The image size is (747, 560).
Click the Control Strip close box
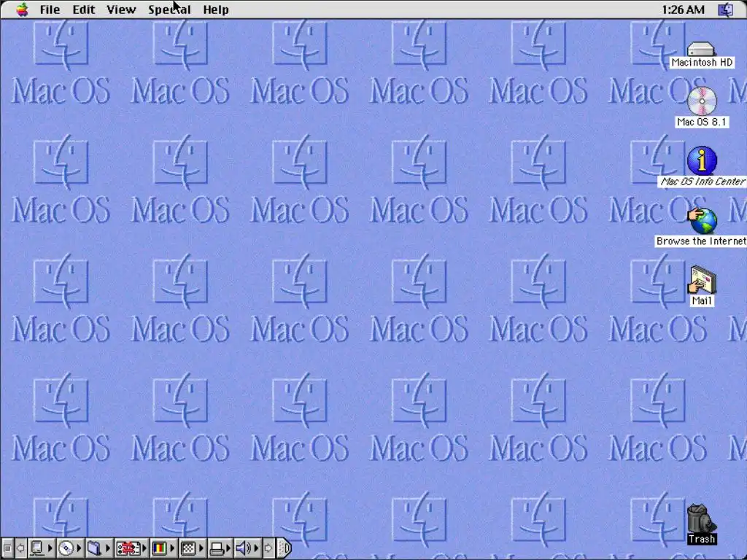(x=7, y=548)
